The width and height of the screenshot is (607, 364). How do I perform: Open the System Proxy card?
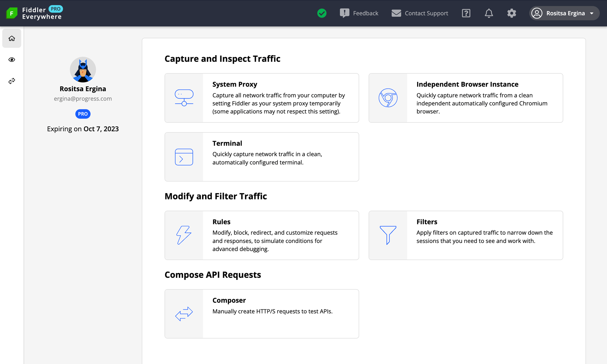262,98
